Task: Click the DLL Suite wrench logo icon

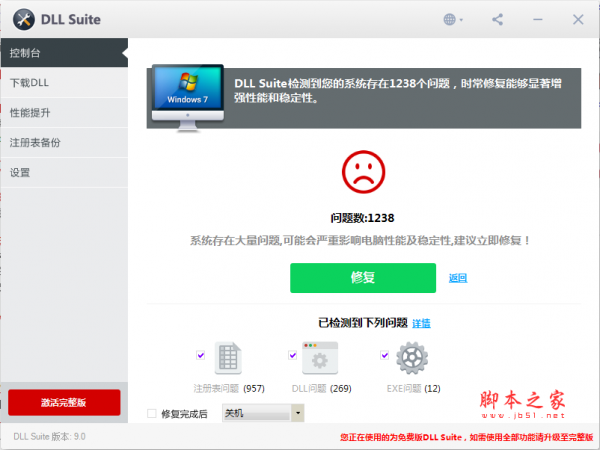Action: (x=24, y=20)
